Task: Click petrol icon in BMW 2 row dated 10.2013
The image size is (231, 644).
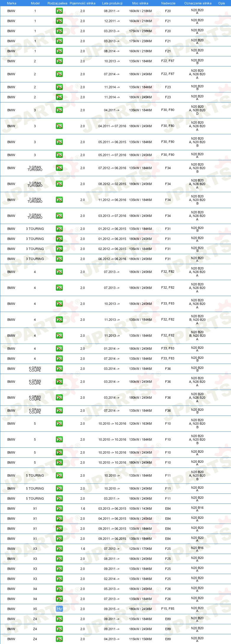Action: 59,61
